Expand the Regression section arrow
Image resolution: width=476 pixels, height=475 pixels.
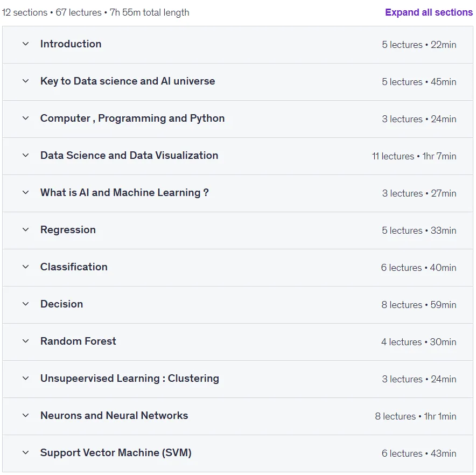25,229
